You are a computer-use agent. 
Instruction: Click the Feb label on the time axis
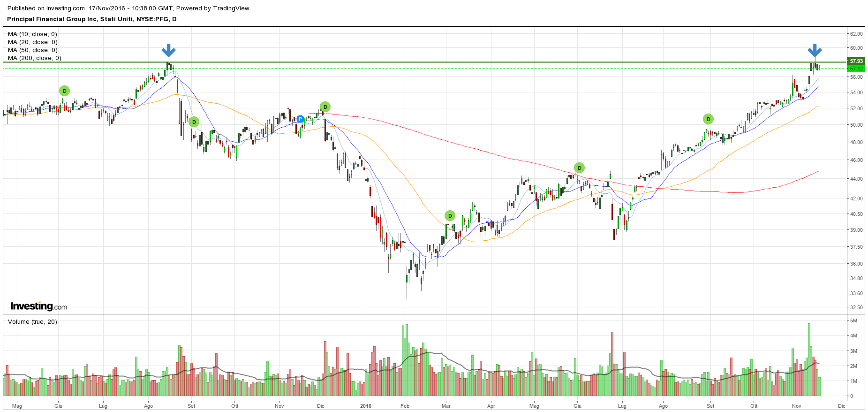click(x=405, y=406)
